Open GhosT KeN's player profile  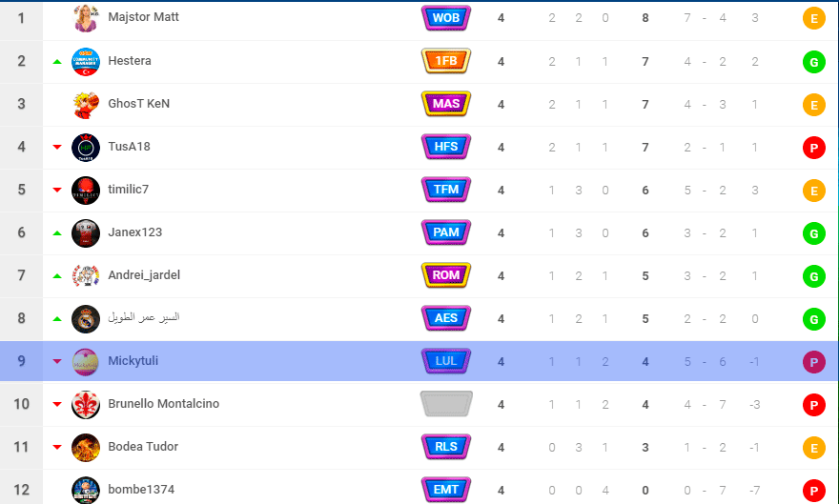pyautogui.click(x=138, y=103)
